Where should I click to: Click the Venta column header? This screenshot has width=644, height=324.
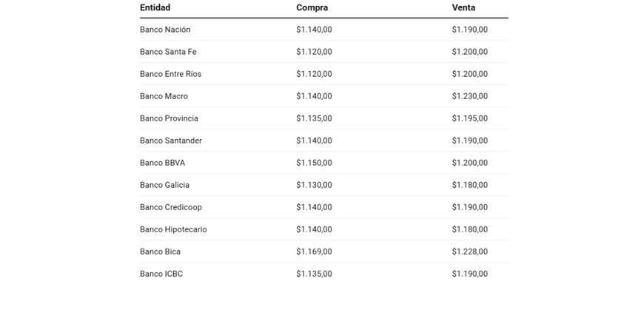pos(463,7)
